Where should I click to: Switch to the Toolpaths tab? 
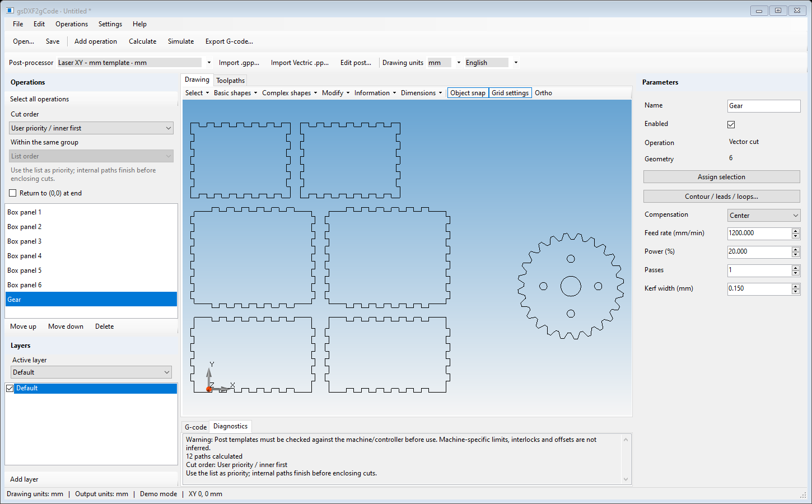pos(230,81)
